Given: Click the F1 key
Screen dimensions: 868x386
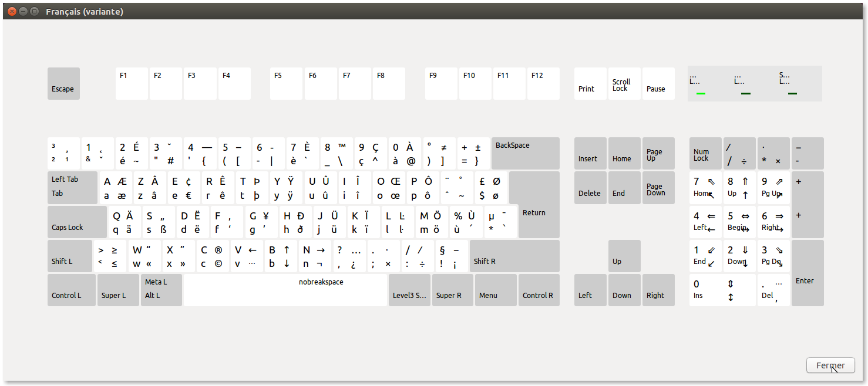Looking at the screenshot, I should [132, 83].
